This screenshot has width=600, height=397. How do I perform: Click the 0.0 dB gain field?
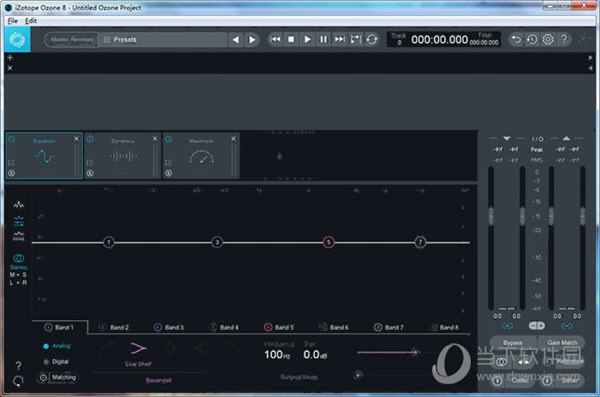pos(315,355)
